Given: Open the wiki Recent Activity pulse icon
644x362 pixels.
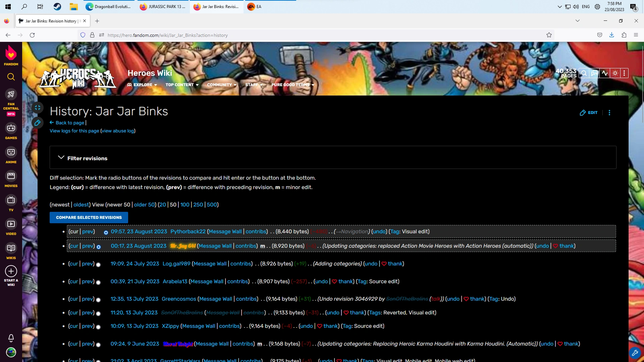Looking at the screenshot, I should (604, 73).
